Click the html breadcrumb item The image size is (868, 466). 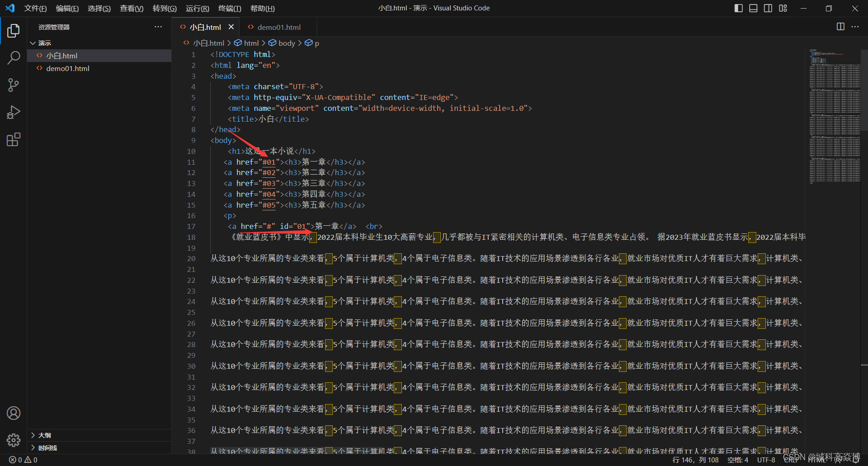coord(247,43)
